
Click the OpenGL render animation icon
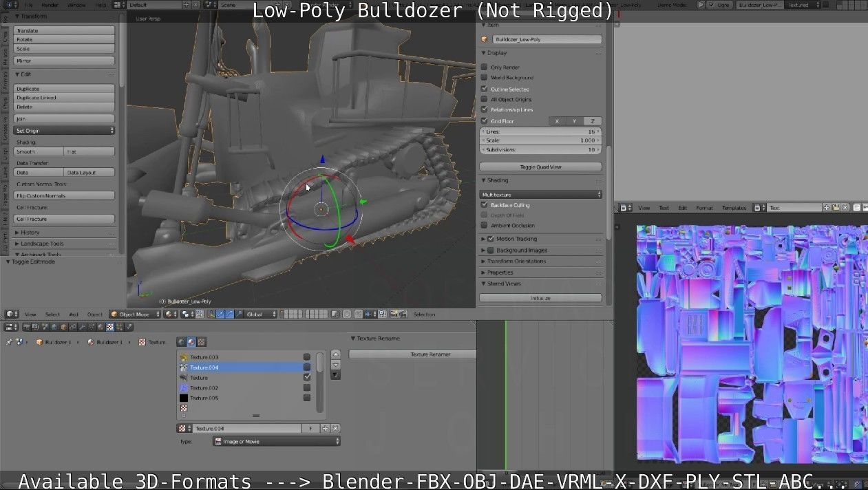[x=403, y=314]
